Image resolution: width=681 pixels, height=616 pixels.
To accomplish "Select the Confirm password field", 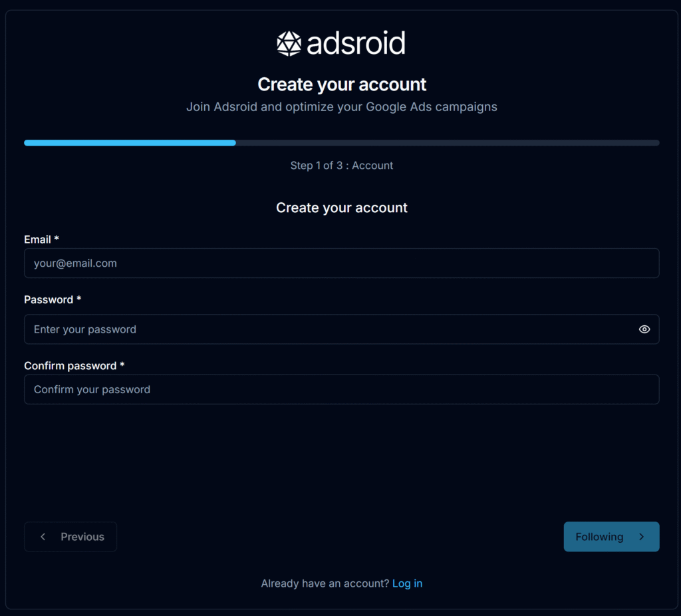I will (x=341, y=389).
